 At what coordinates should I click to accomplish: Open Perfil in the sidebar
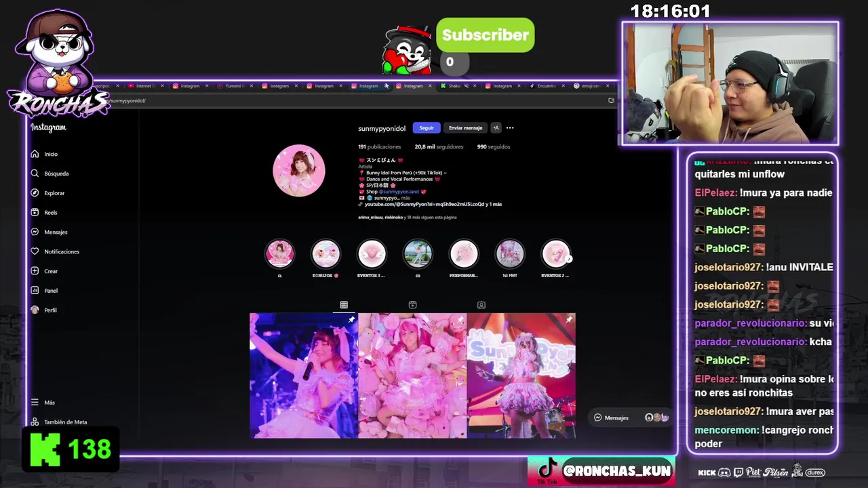44,310
